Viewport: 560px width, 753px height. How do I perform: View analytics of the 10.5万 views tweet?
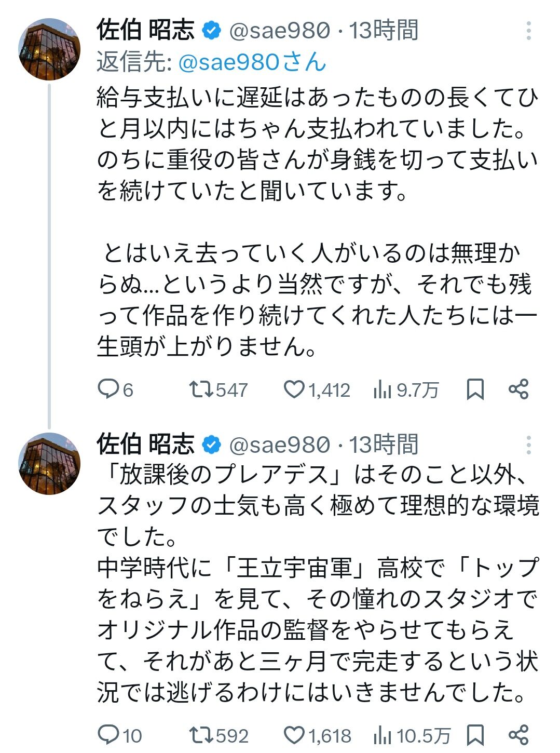(383, 735)
